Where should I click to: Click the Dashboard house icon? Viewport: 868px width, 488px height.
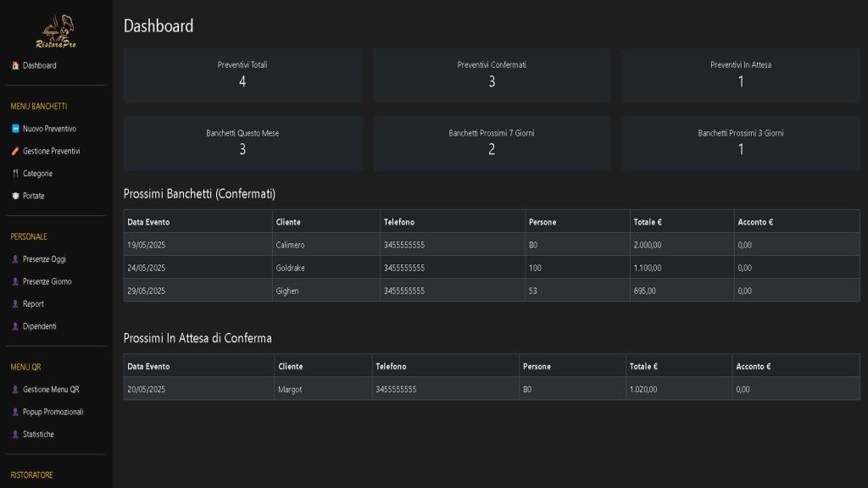click(x=15, y=65)
